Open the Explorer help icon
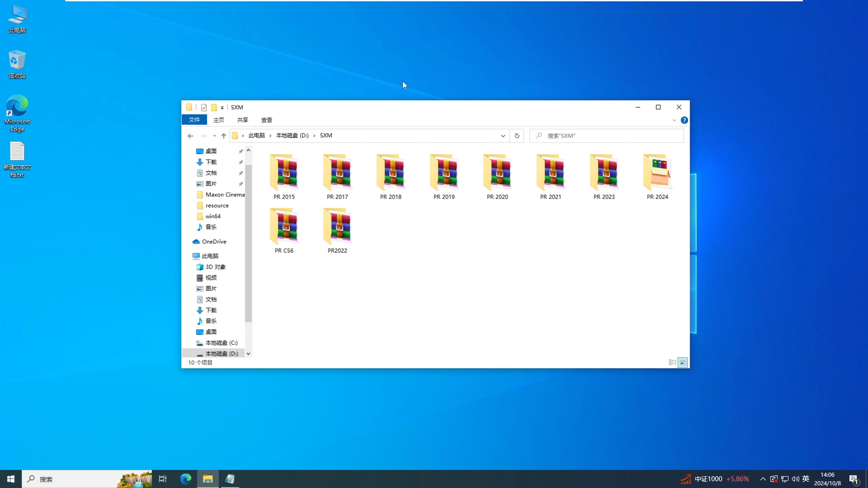 click(x=684, y=120)
